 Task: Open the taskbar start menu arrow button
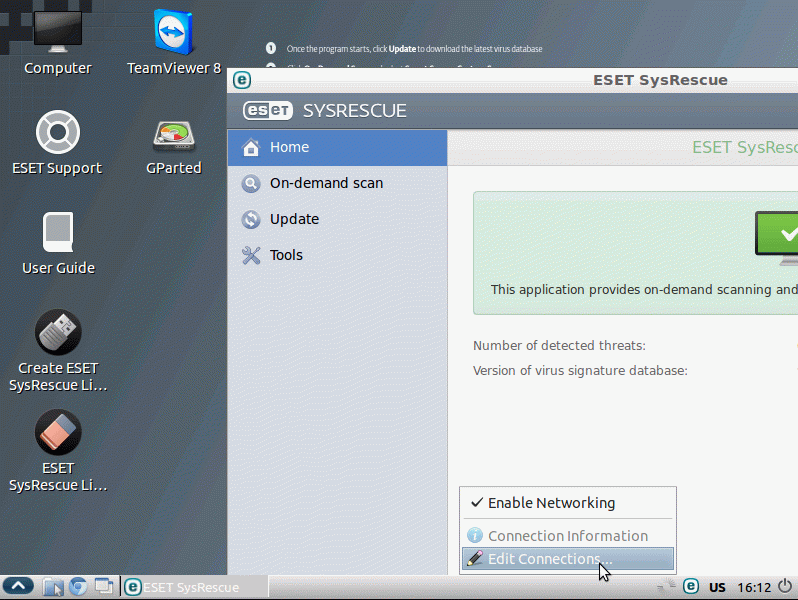pos(18,586)
